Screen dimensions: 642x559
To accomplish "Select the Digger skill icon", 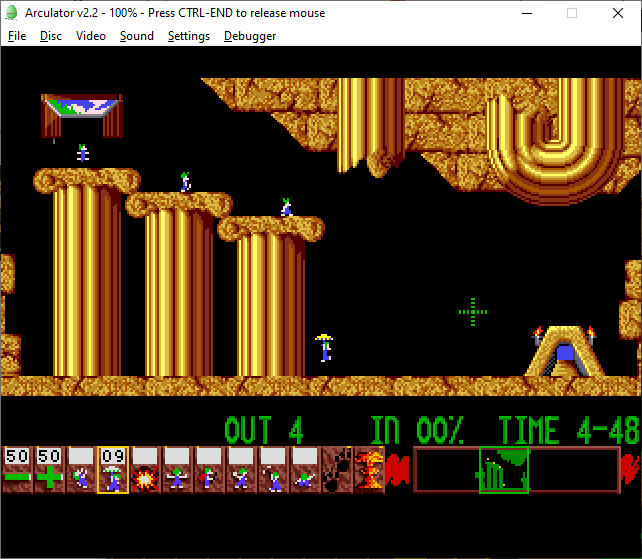I will (x=304, y=470).
